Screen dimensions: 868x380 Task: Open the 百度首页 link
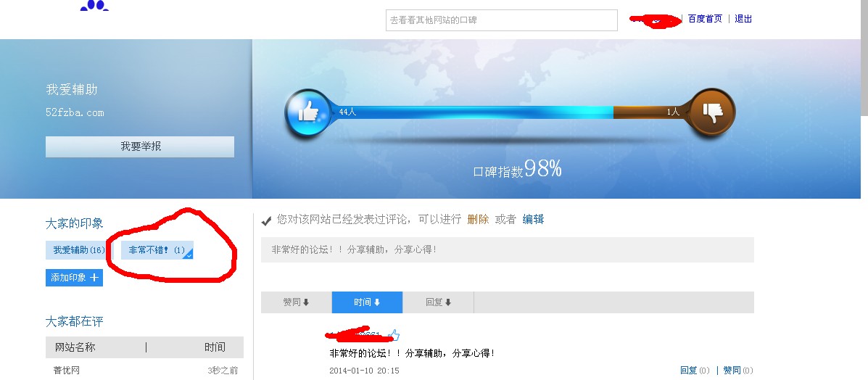[705, 19]
